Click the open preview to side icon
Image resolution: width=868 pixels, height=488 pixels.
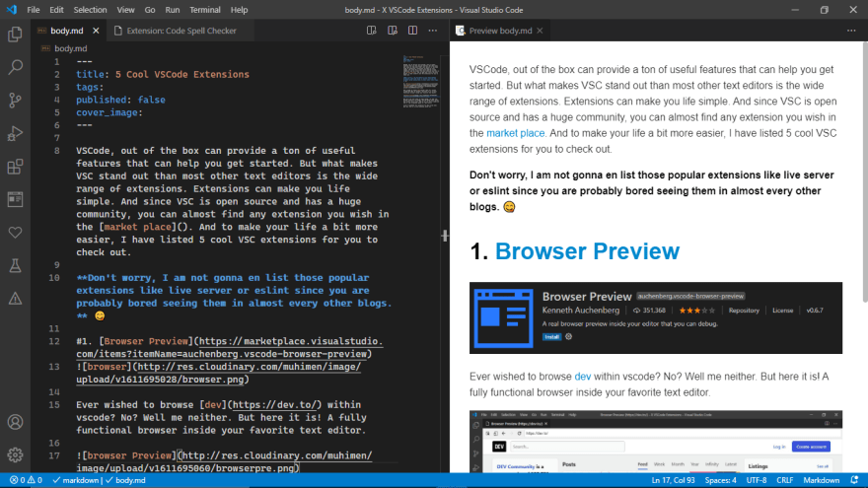[x=372, y=31]
